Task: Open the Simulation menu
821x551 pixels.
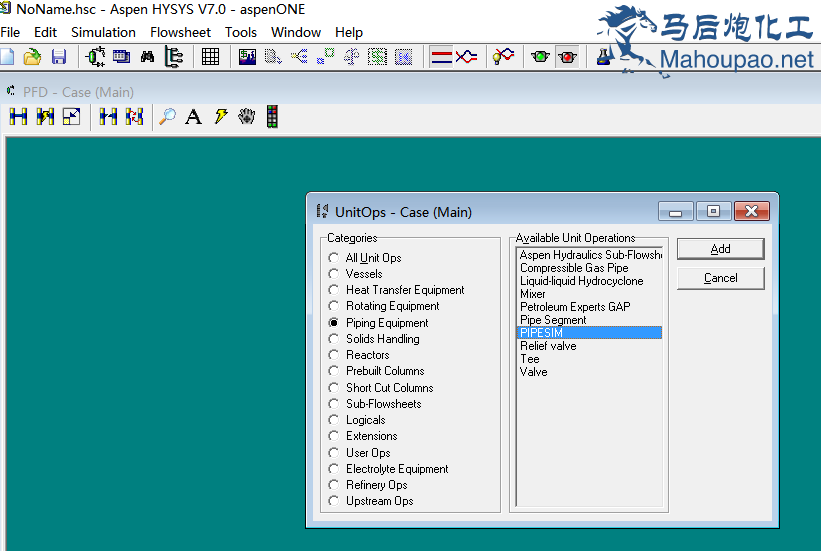Action: (x=103, y=32)
